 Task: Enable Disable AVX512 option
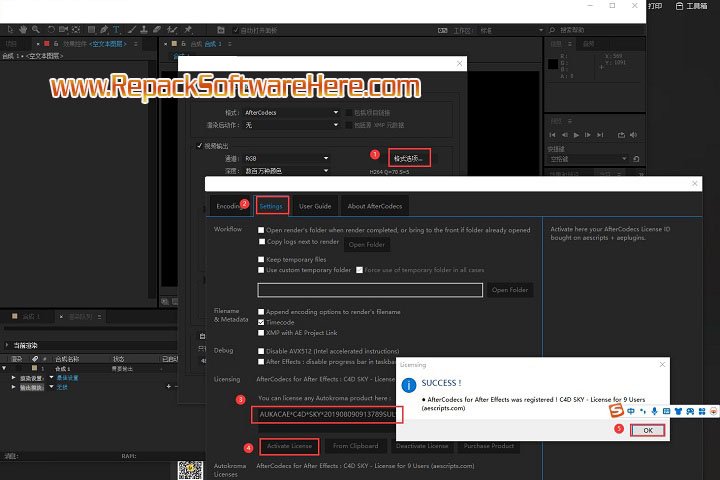261,351
